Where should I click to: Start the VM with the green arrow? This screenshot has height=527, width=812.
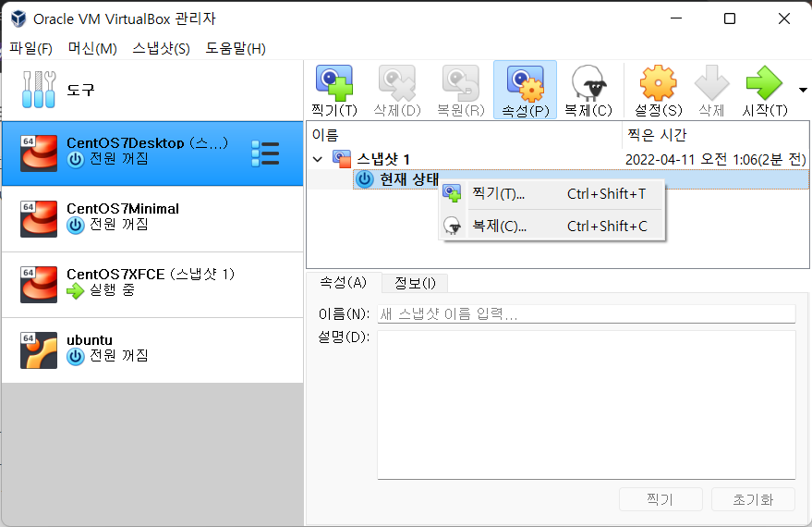(764, 83)
